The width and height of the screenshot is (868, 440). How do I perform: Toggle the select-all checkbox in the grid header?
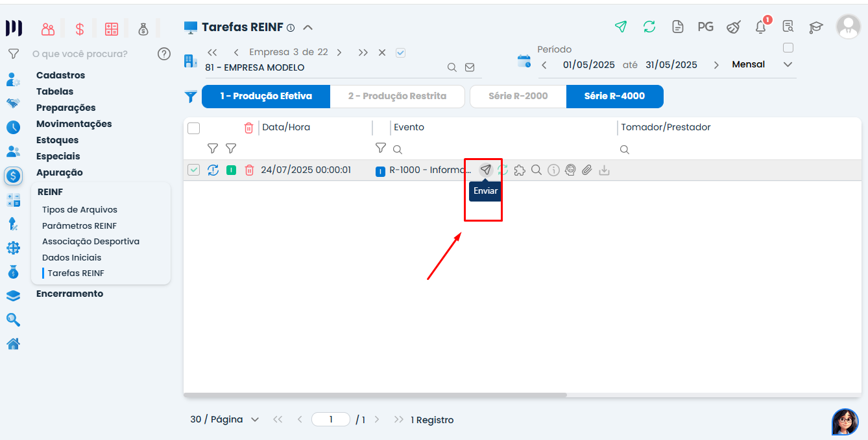(193, 128)
